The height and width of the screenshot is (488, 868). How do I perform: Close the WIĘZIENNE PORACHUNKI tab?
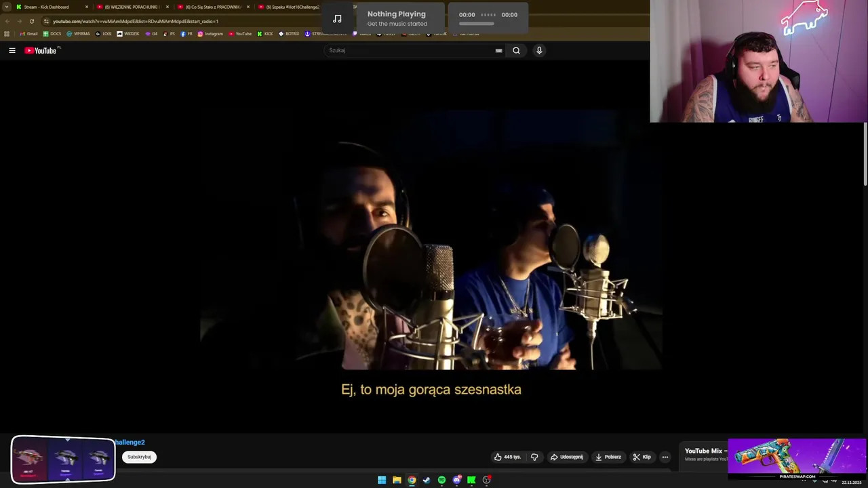(x=167, y=7)
